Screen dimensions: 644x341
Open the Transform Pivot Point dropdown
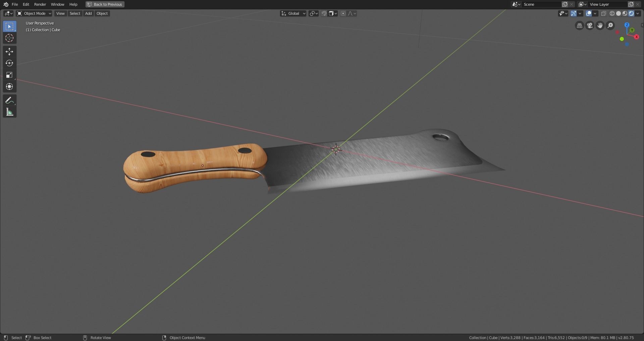click(313, 13)
